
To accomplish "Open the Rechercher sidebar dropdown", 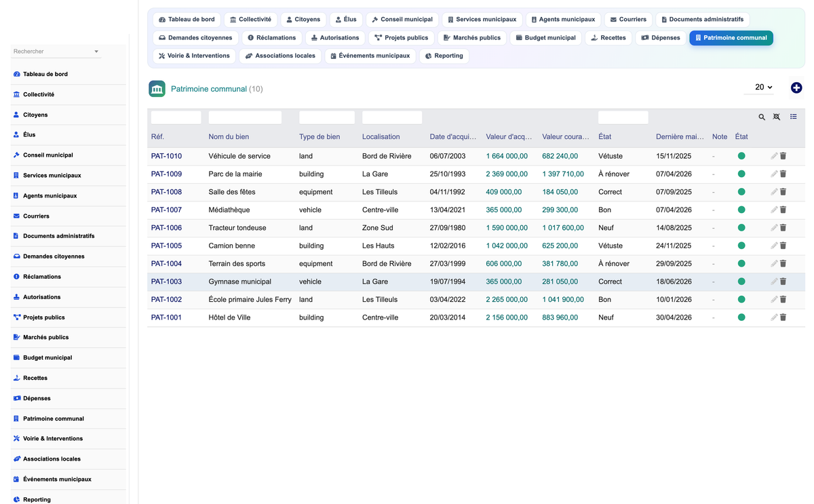I will 56,52.
